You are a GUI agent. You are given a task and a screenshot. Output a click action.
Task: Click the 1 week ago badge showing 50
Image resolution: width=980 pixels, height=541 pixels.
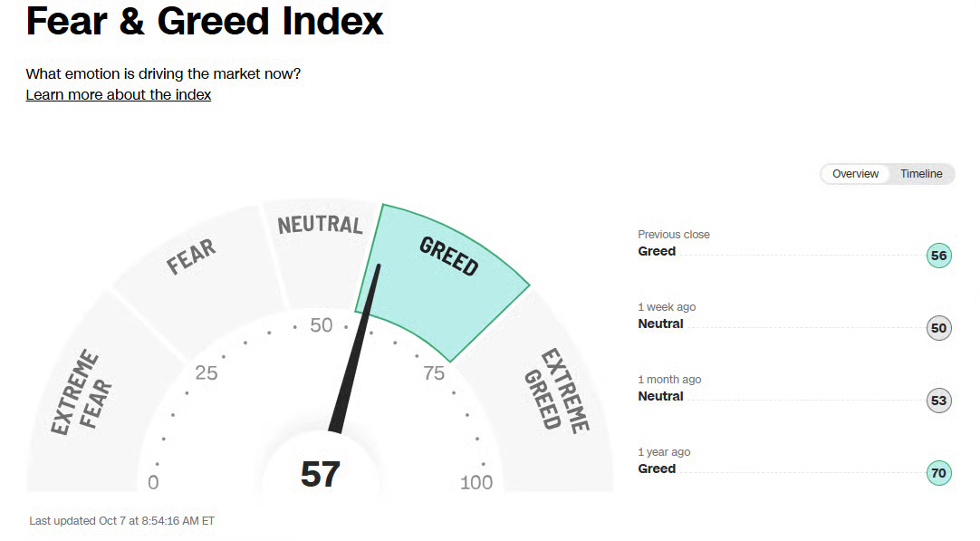click(939, 328)
